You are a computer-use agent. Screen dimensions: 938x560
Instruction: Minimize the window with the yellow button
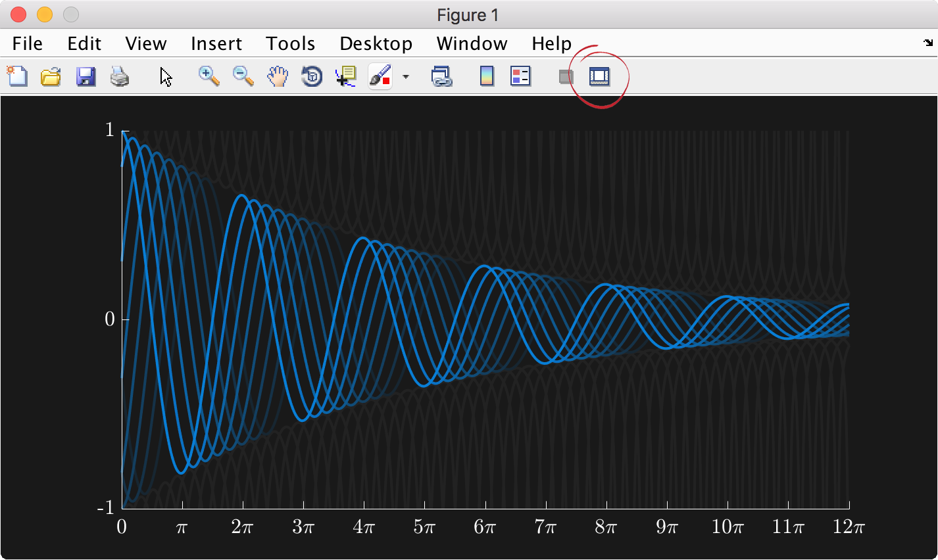[x=45, y=14]
